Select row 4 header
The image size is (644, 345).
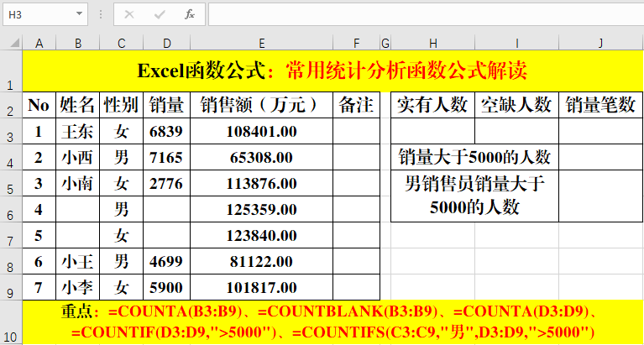(x=11, y=157)
